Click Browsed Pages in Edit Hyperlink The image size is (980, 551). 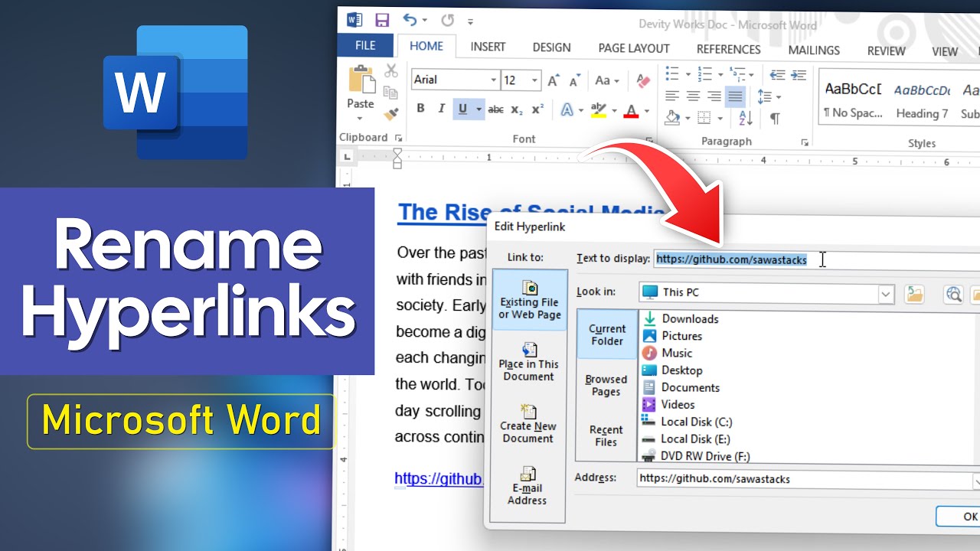606,385
